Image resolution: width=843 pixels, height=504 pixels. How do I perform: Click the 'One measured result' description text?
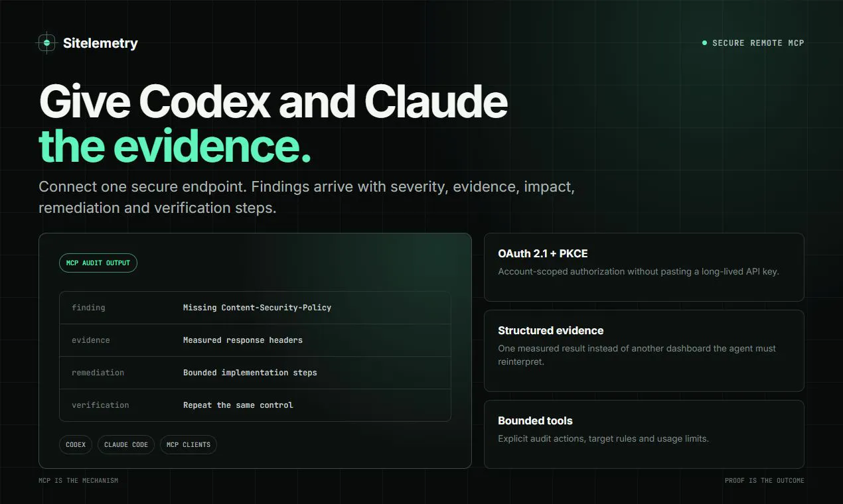coord(637,355)
